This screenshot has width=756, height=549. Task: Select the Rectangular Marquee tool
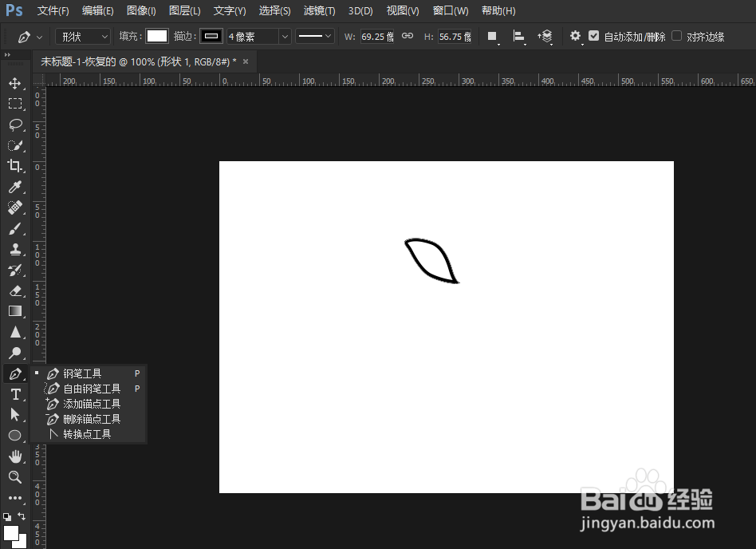click(x=15, y=104)
